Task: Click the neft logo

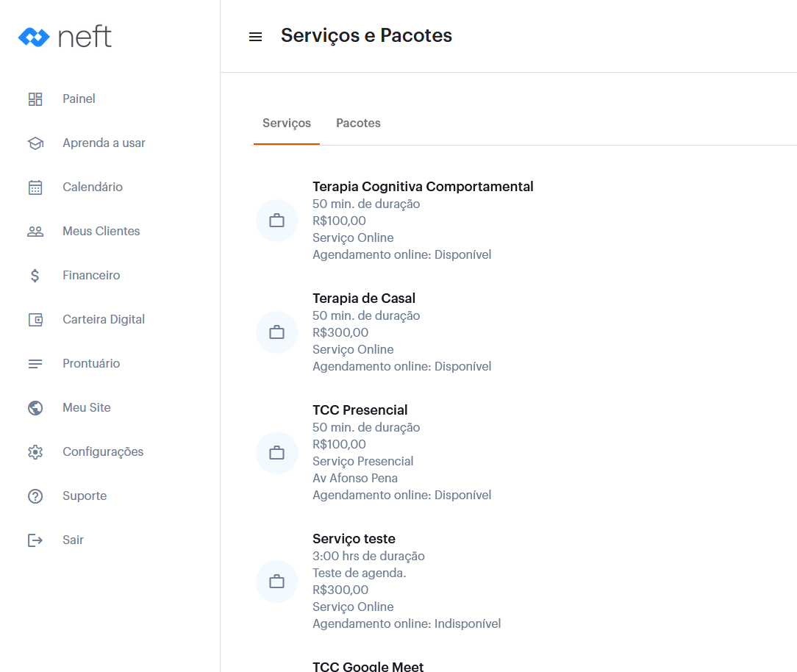Action: 65,37
